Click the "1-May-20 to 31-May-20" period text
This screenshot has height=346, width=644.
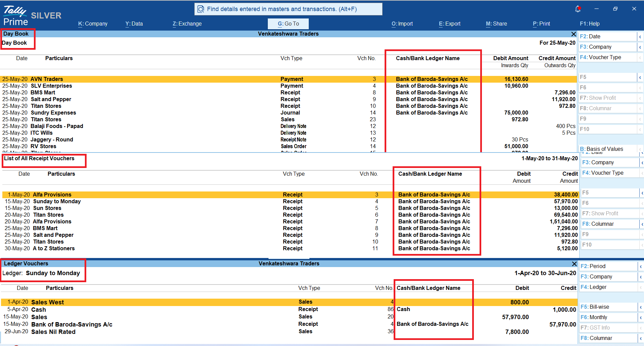tap(550, 159)
